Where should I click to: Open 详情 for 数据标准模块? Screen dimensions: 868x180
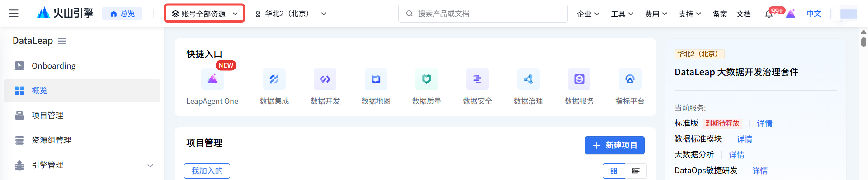(745, 139)
